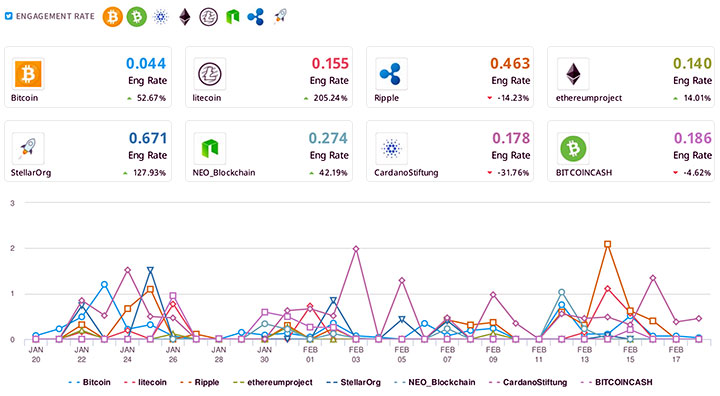Screen dimensions: 720x396
Task: Click the orange Bitcoin icon in header row
Action: [112, 17]
